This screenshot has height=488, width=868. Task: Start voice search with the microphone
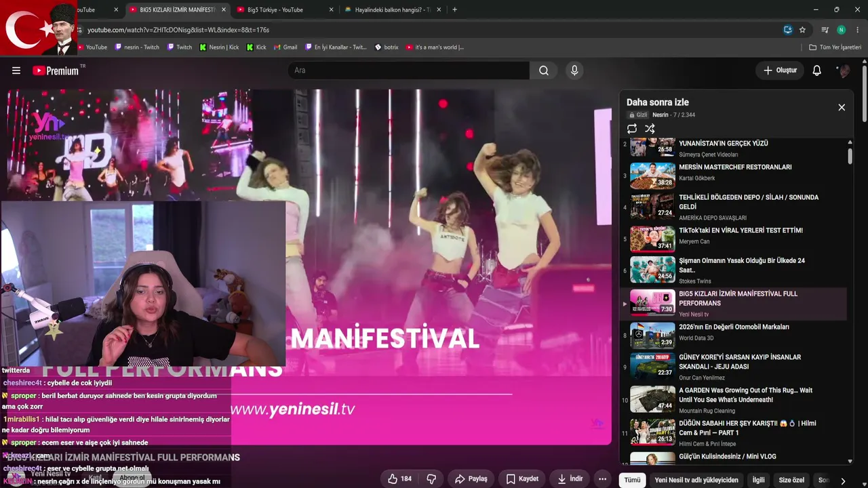pos(574,70)
